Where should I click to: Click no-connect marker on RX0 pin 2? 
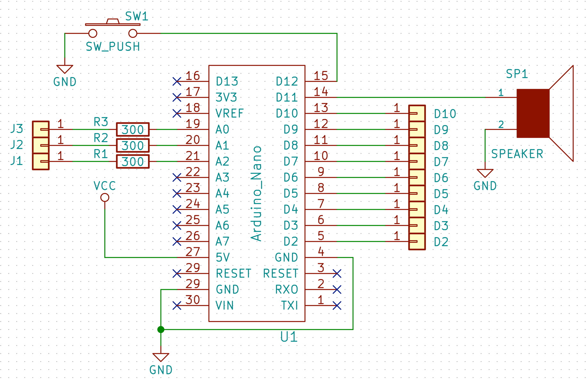(337, 289)
